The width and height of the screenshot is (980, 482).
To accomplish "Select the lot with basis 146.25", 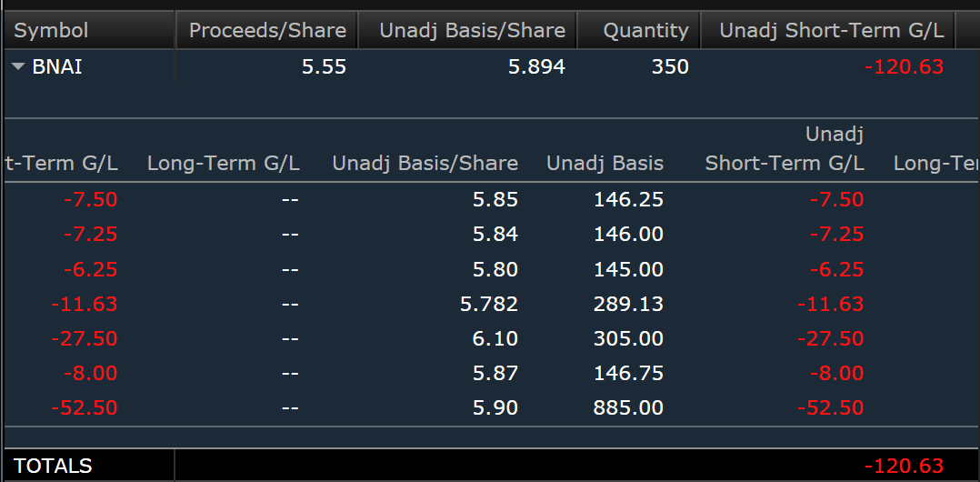I will tap(628, 199).
